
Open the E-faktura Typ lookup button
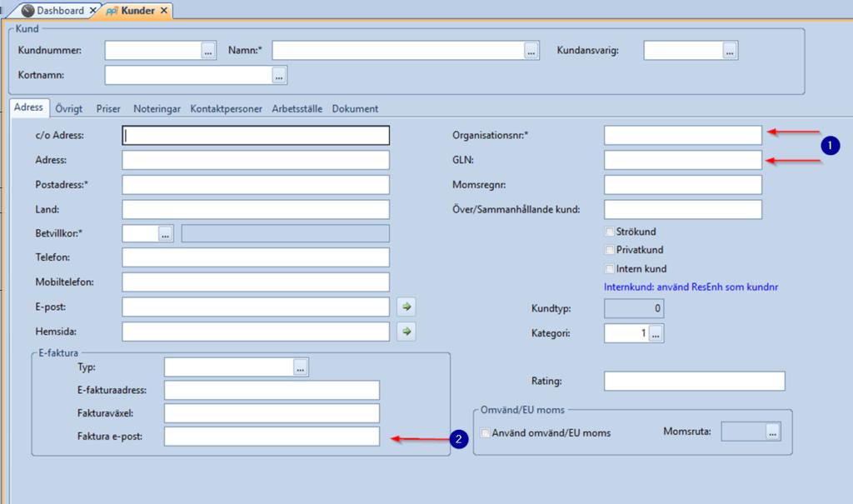300,367
